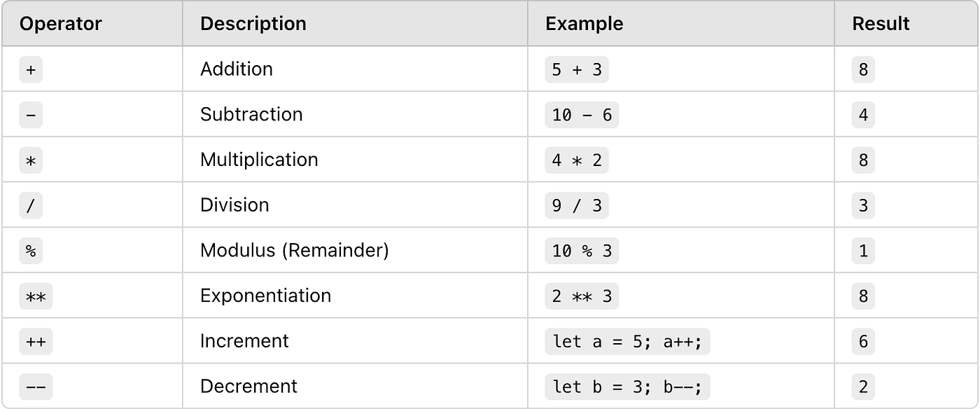The image size is (980, 409).
Task: Select the 2 ** 3 example code
Action: [582, 296]
